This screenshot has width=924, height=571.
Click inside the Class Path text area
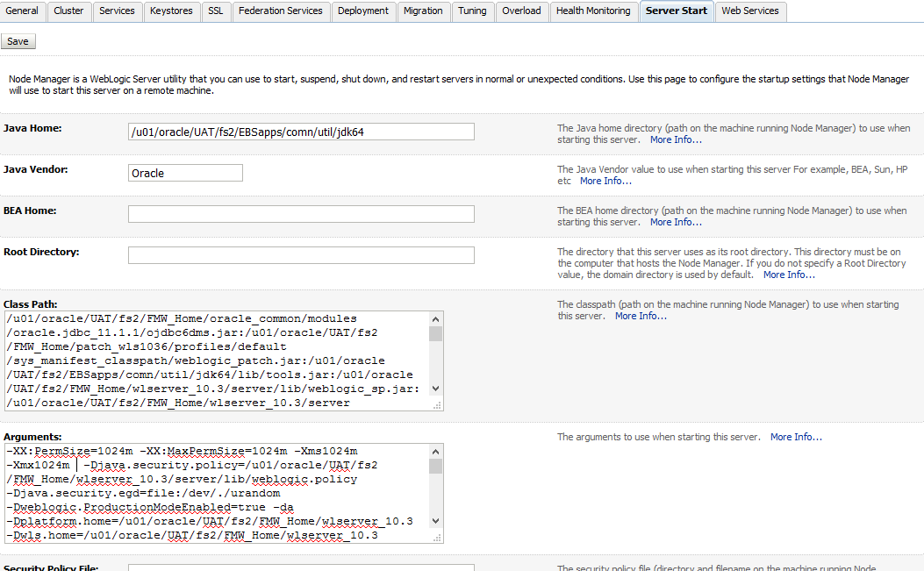coord(217,360)
